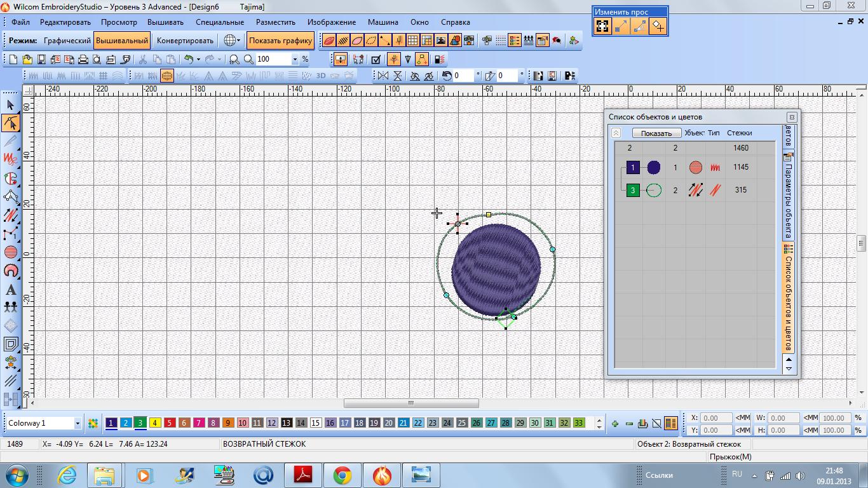Select the Lettering 'A' tool
This screenshot has width=868, height=488.
tap(11, 290)
